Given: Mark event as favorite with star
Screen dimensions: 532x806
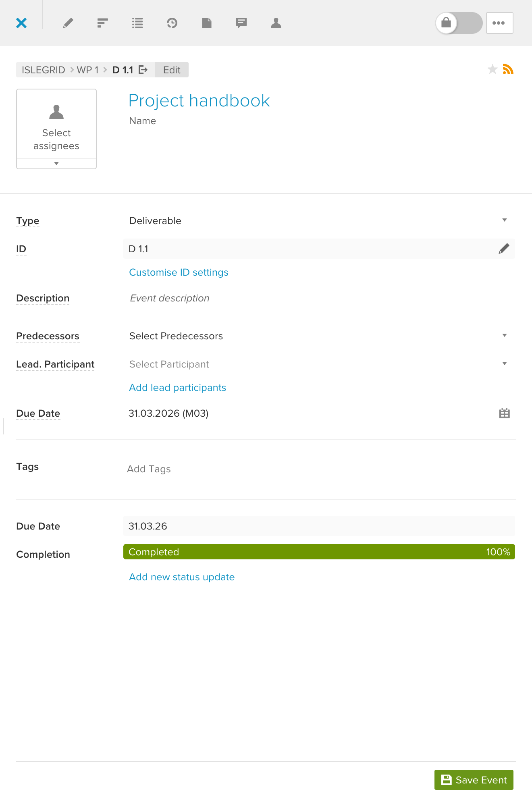Looking at the screenshot, I should (x=492, y=69).
